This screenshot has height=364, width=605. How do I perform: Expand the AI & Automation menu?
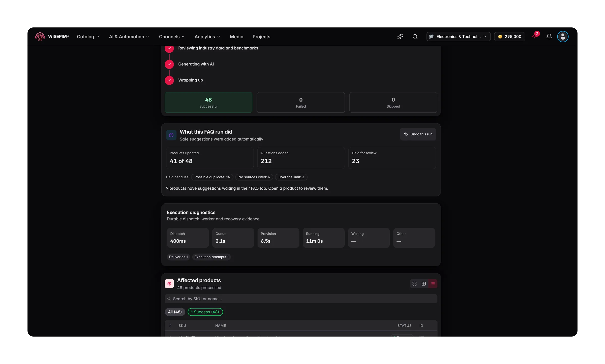pyautogui.click(x=129, y=37)
